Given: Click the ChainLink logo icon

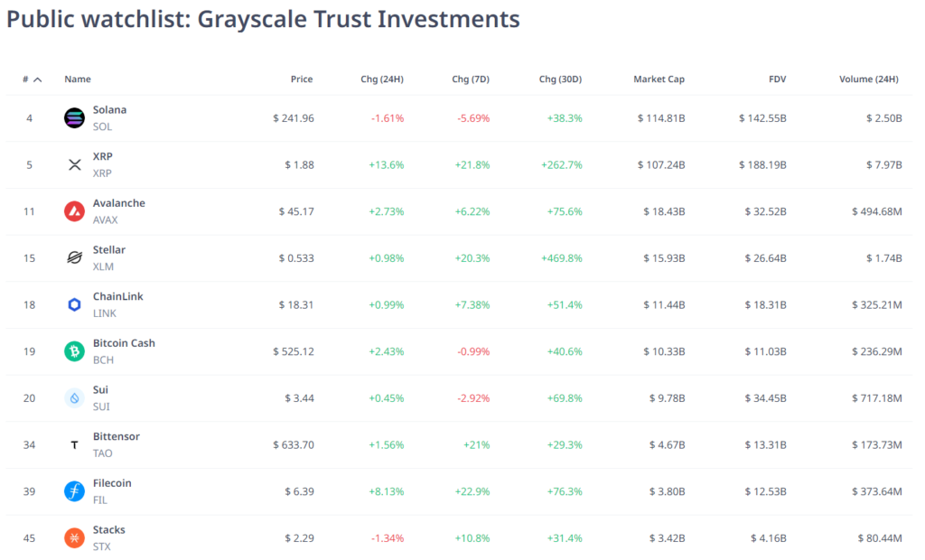Looking at the screenshot, I should [76, 304].
